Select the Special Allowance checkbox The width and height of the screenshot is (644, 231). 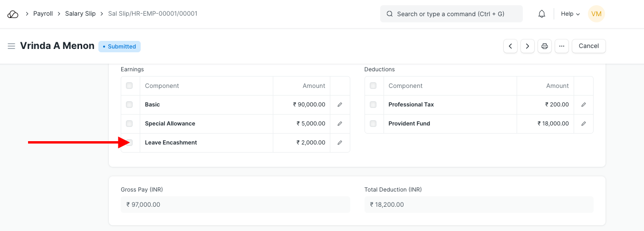coord(129,124)
